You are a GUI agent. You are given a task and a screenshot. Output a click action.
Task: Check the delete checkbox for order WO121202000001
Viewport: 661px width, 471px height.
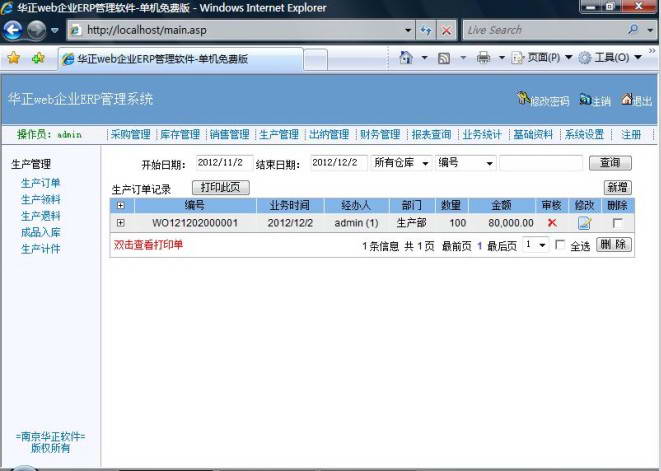617,223
